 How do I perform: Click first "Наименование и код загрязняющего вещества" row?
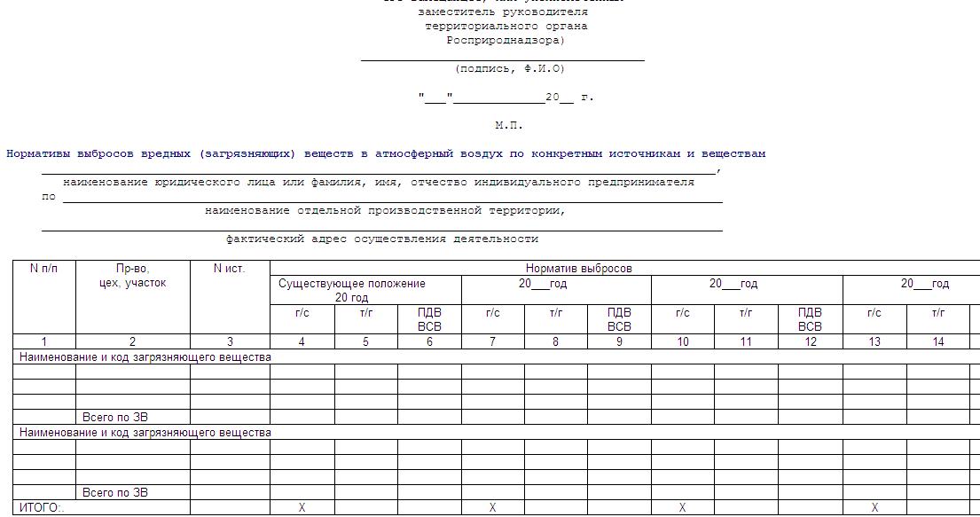pyautogui.click(x=145, y=357)
